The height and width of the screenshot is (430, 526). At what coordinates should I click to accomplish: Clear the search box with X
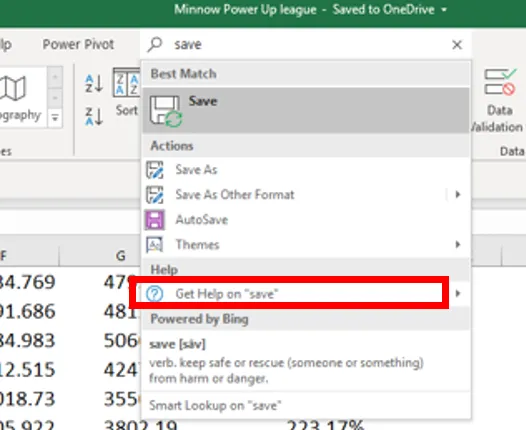click(457, 45)
